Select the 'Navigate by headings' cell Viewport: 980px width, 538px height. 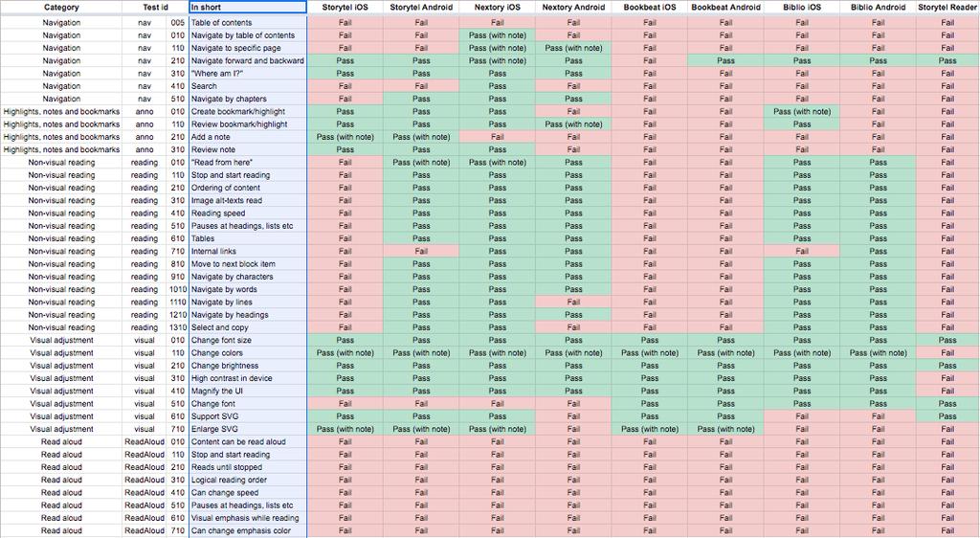(248, 315)
